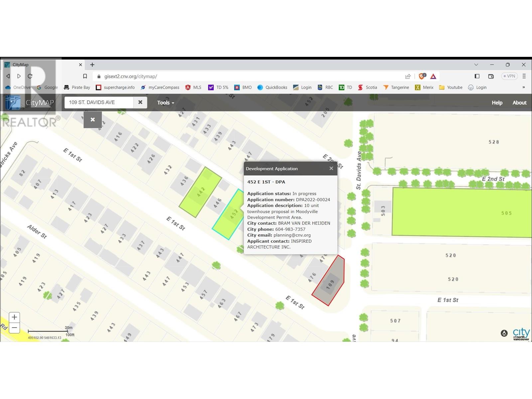Open the browser wallet icon

[491, 76]
